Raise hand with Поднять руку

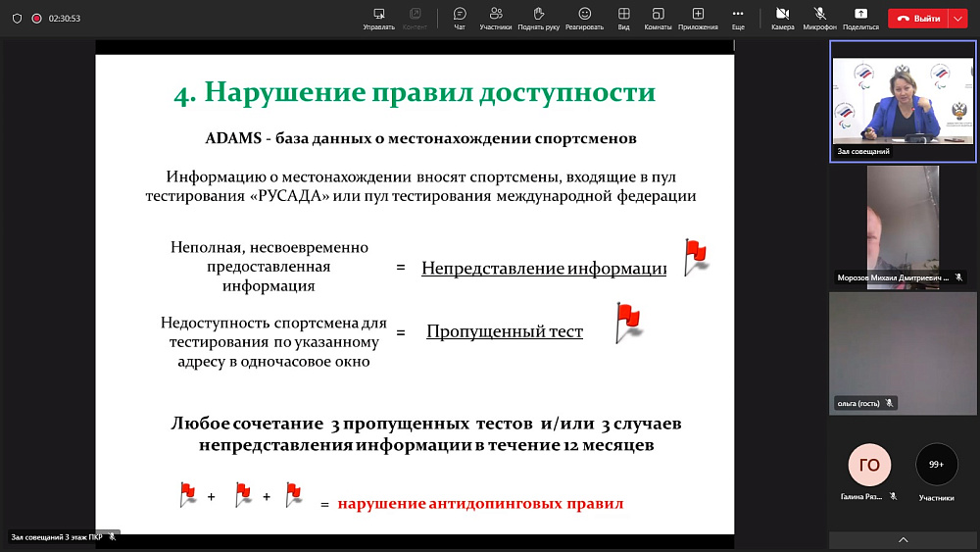538,18
